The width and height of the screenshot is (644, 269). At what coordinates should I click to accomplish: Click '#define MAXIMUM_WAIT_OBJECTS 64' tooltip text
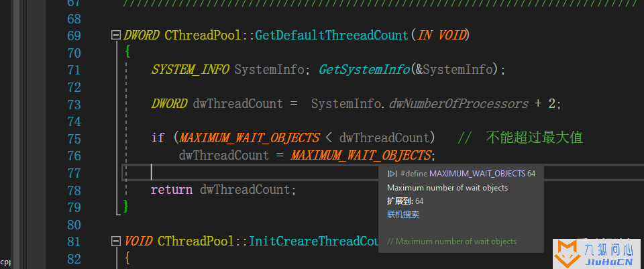click(468, 174)
